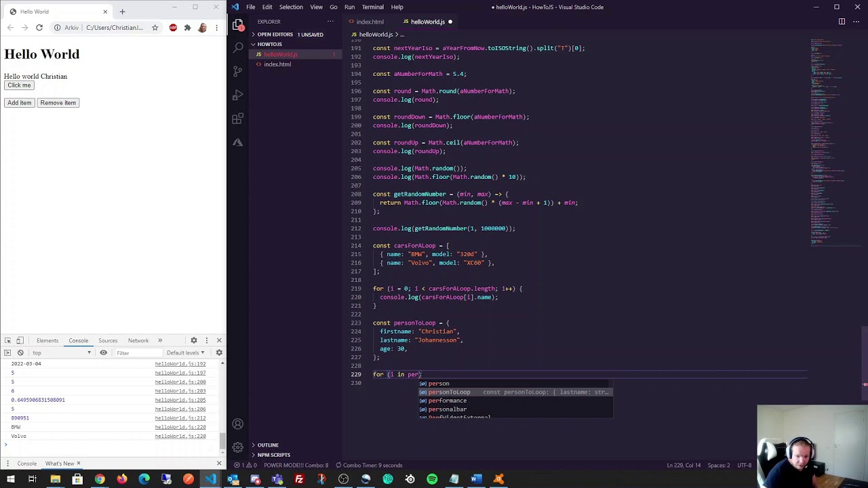Screen dimensions: 868x488
Task: Open the Windows Start menu
Action: point(10,479)
